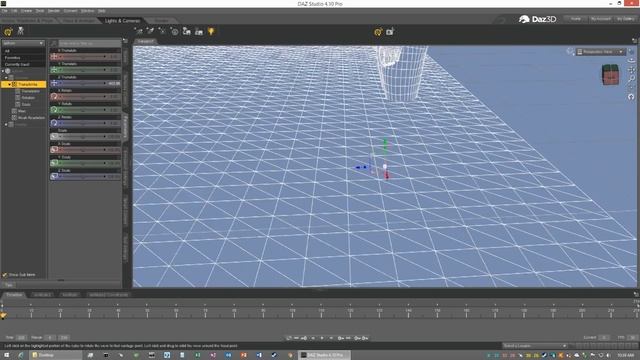This screenshot has height=360, width=640.
Task: Click the My Gallery button
Action: point(625,19)
